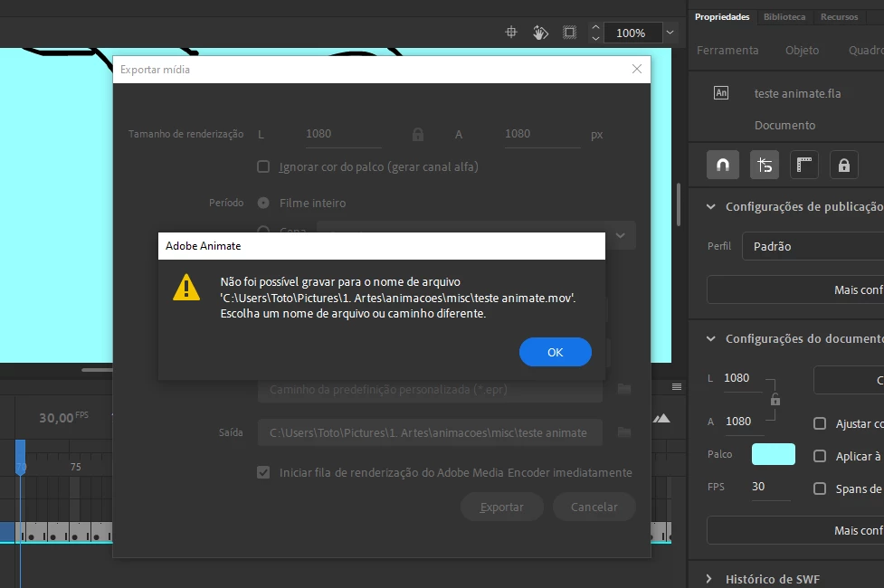Click the document height A 1080 value
The image size is (884, 588).
(738, 422)
